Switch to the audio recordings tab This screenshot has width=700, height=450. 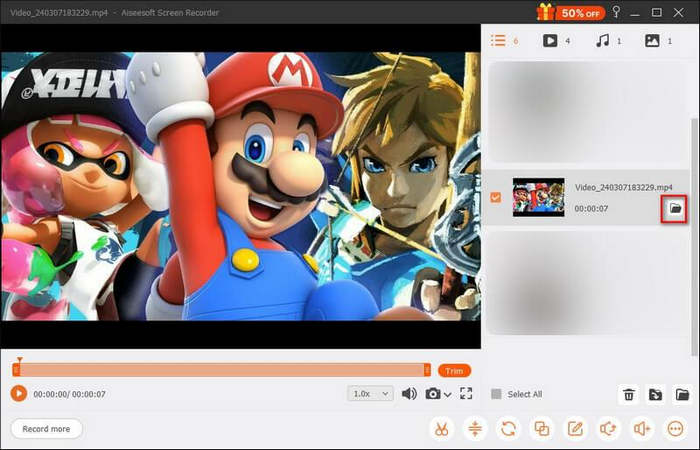click(x=603, y=41)
